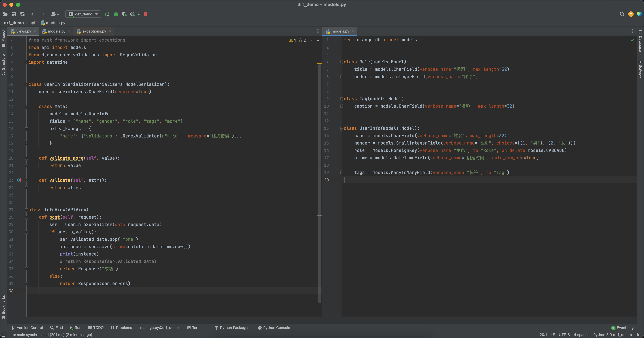
Task: Collapse the UserInfoSerializer class fold marker
Action: (26, 84)
